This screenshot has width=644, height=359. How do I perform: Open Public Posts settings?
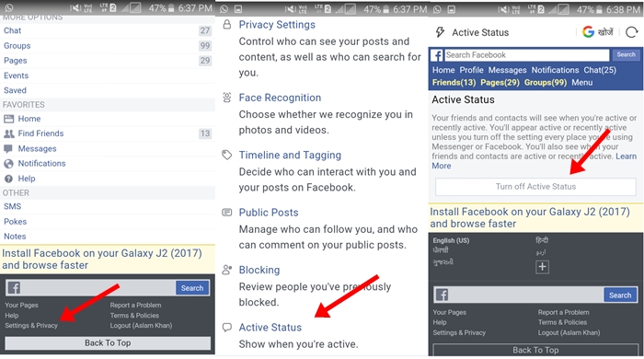point(269,213)
